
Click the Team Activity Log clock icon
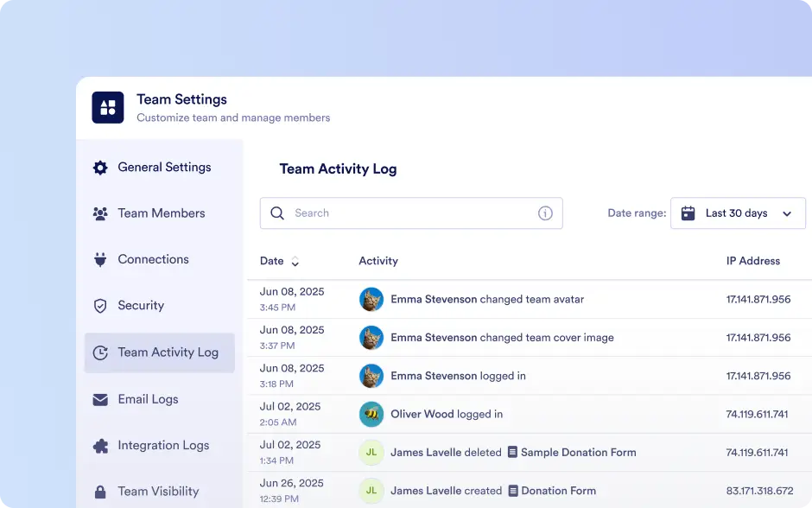point(100,352)
